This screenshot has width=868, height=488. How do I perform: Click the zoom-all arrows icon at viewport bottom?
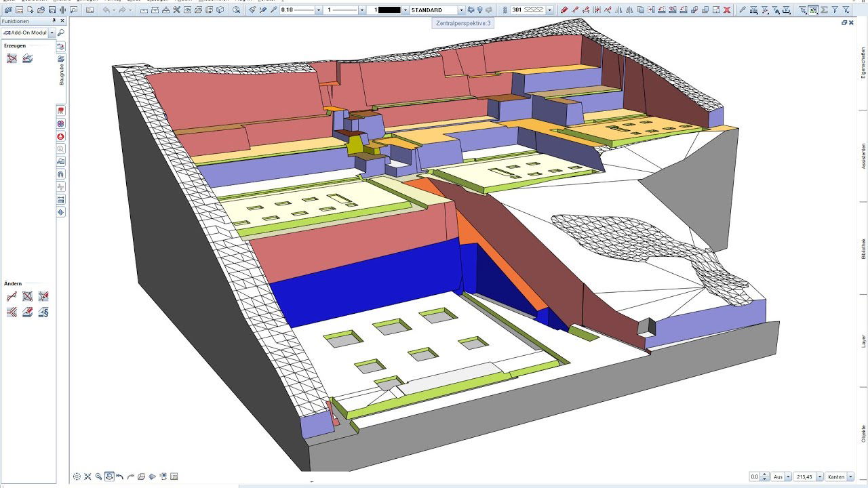click(87, 476)
